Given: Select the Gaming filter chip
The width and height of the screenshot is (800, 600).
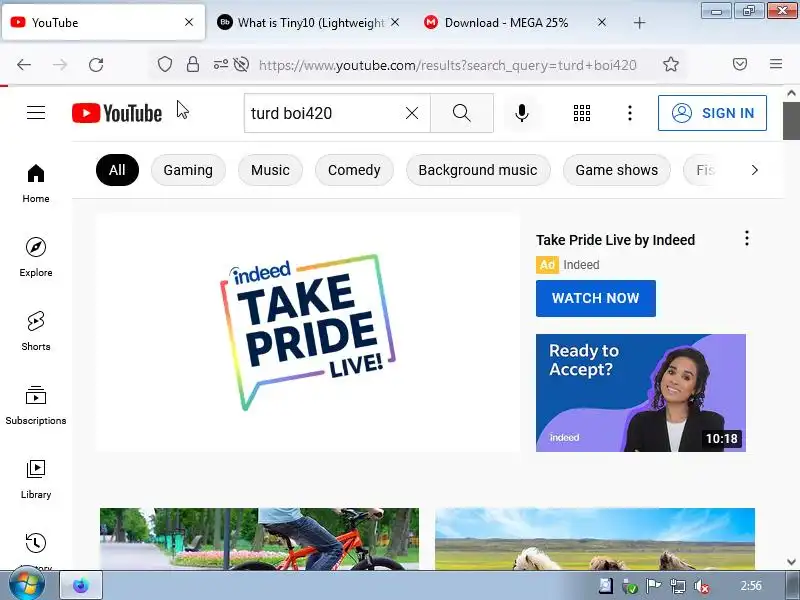Looking at the screenshot, I should (188, 170).
